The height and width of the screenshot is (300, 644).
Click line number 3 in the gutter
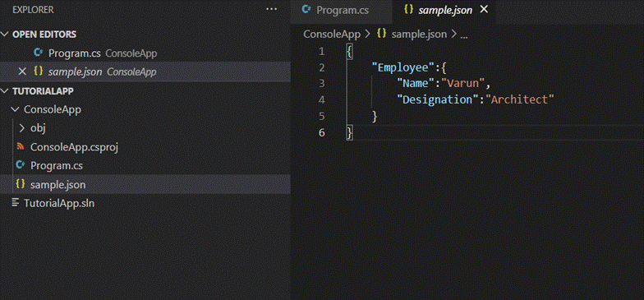click(x=321, y=84)
